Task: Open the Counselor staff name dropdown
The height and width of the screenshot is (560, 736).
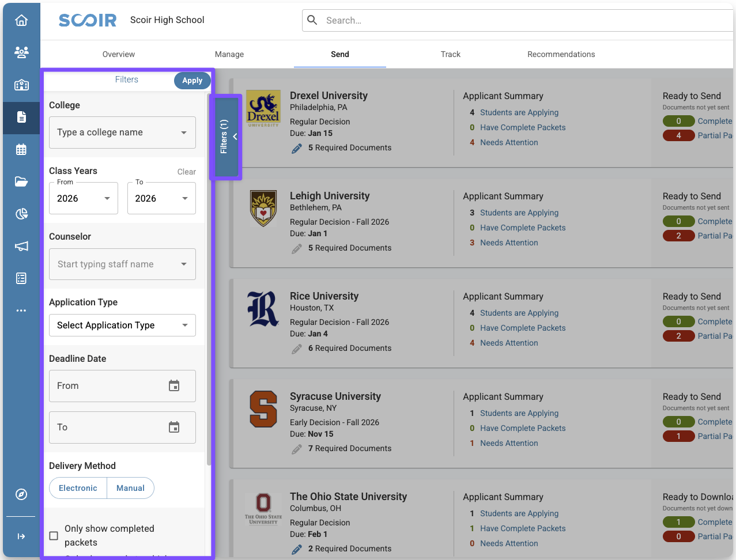Action: click(122, 264)
